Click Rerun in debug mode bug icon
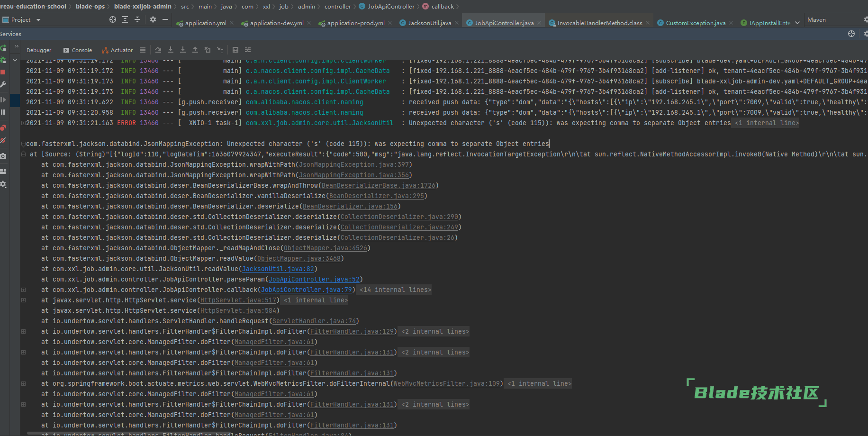This screenshot has width=868, height=436. click(x=3, y=60)
